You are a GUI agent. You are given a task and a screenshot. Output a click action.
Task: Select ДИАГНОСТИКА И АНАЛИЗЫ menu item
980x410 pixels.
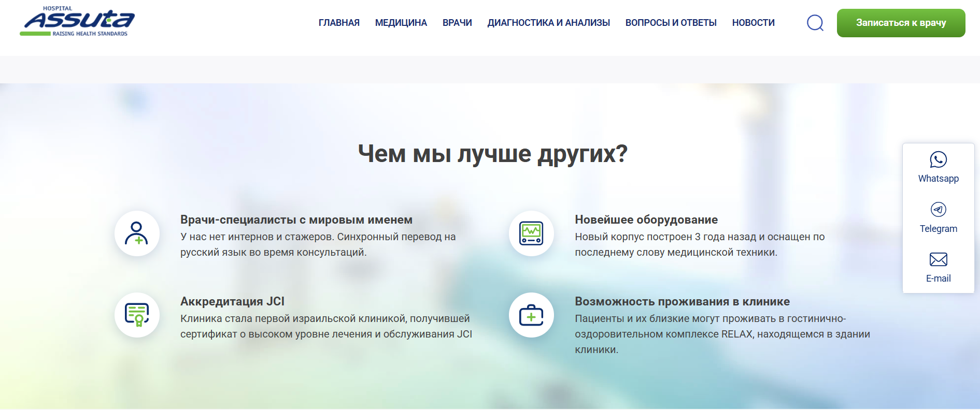pyautogui.click(x=549, y=23)
